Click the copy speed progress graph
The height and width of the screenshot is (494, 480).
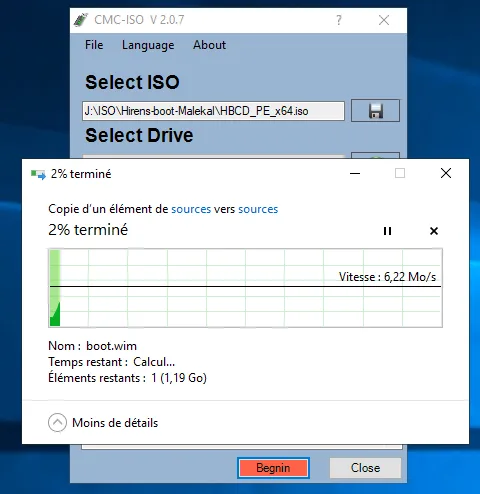[x=245, y=288]
